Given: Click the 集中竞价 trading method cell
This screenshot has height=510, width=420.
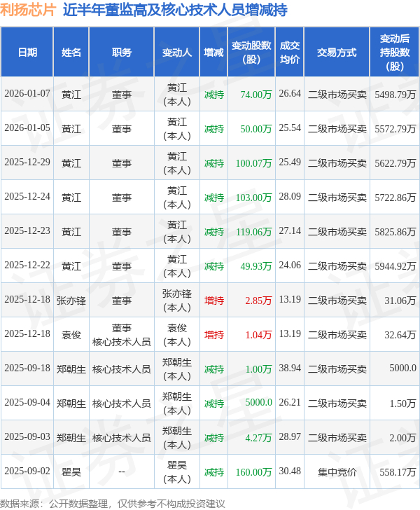Looking at the screenshot, I should pos(337,472).
